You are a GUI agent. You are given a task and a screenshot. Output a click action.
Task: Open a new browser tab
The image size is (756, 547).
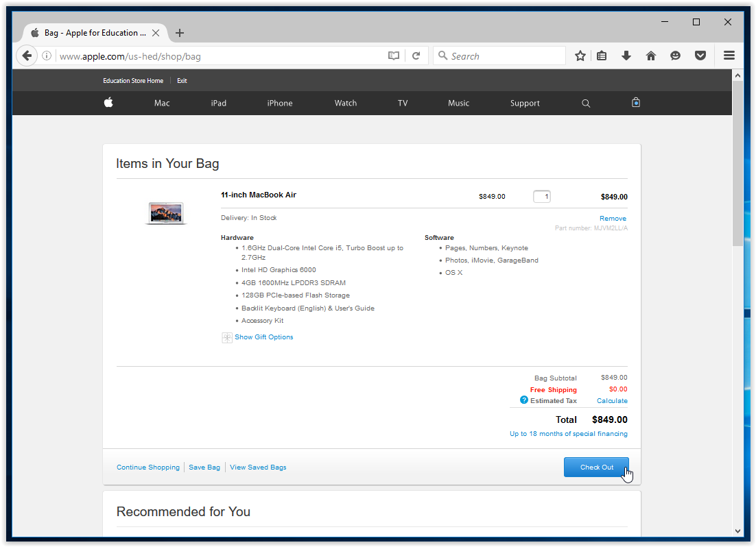point(180,33)
